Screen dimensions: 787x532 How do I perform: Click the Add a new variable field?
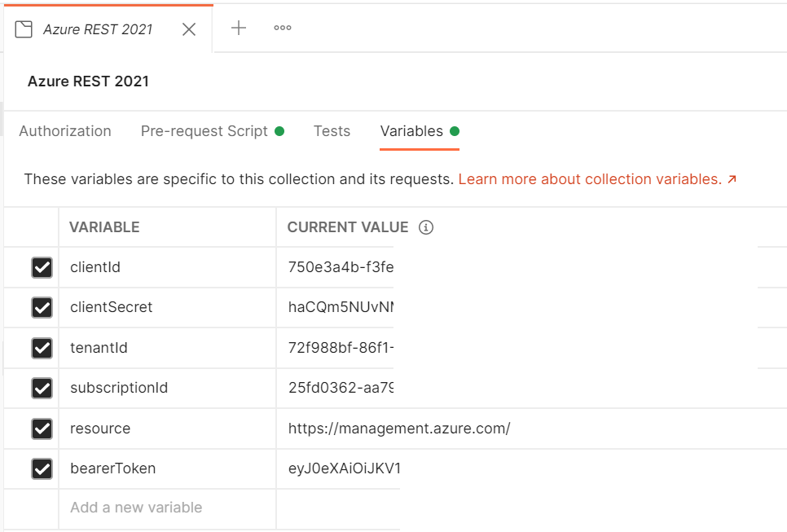pyautogui.click(x=135, y=508)
